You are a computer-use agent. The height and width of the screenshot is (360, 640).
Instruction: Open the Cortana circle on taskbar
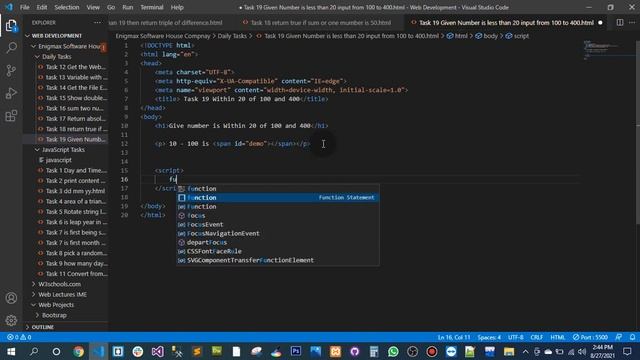(56, 351)
